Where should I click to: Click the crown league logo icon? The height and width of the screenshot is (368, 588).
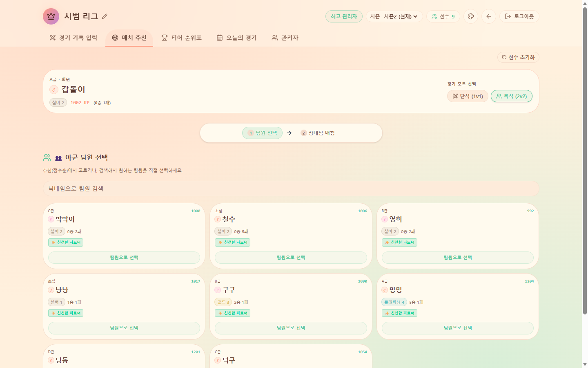tap(51, 16)
